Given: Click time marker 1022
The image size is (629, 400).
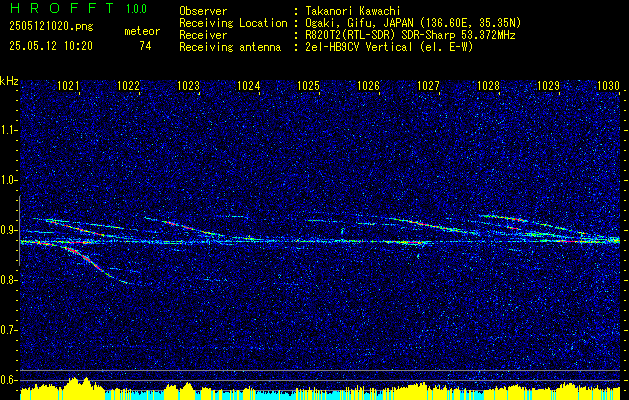Looking at the screenshot, I should 128,86.
